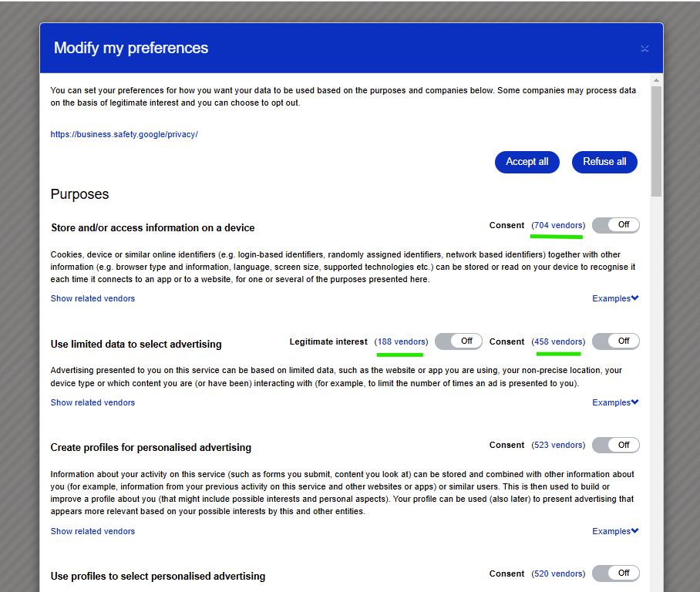Image resolution: width=700 pixels, height=592 pixels.
Task: Toggle legitimate interest for limited data advertising
Action: coord(458,341)
